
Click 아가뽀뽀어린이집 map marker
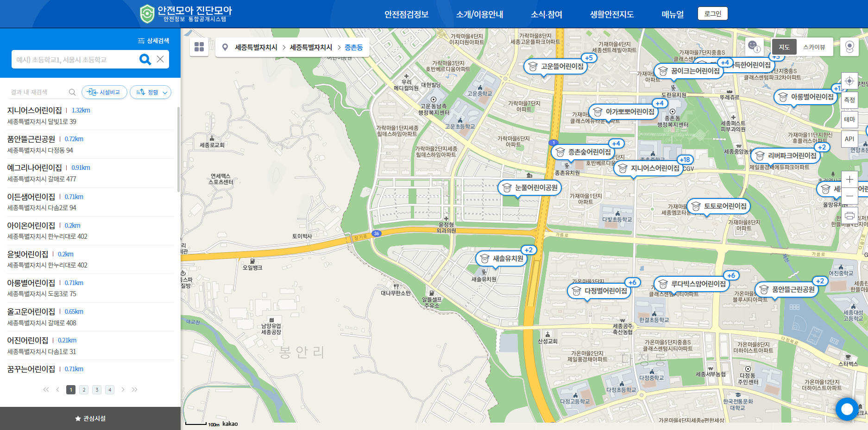pos(623,112)
